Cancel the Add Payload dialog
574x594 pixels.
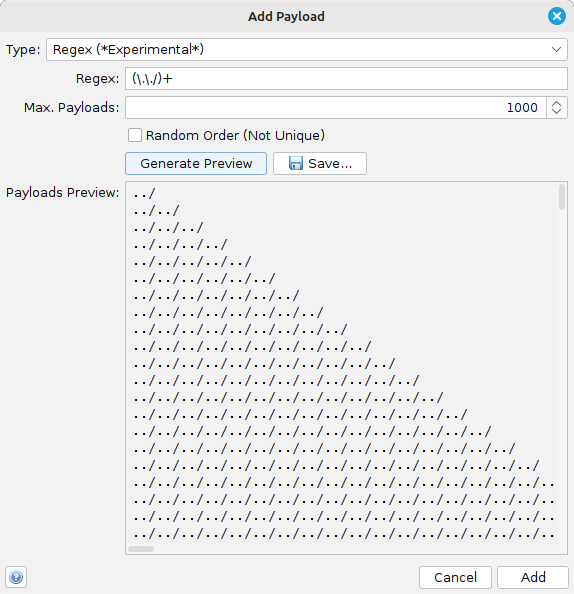pos(455,577)
